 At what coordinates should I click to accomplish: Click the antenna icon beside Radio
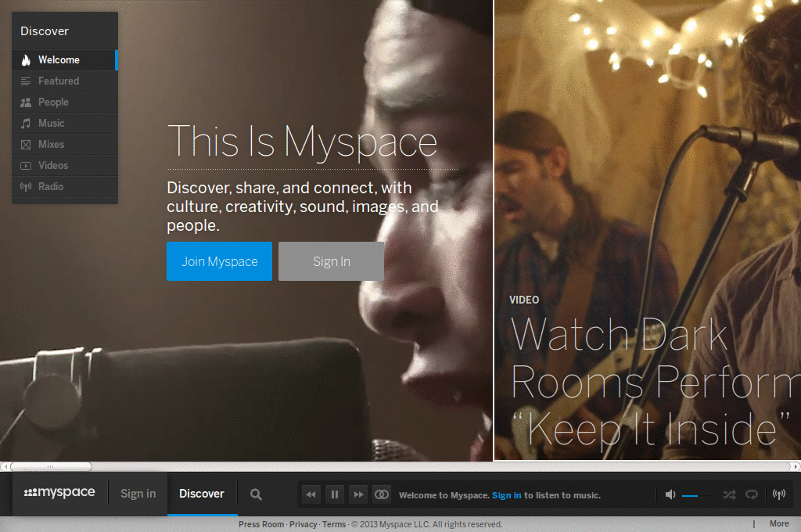coord(26,186)
